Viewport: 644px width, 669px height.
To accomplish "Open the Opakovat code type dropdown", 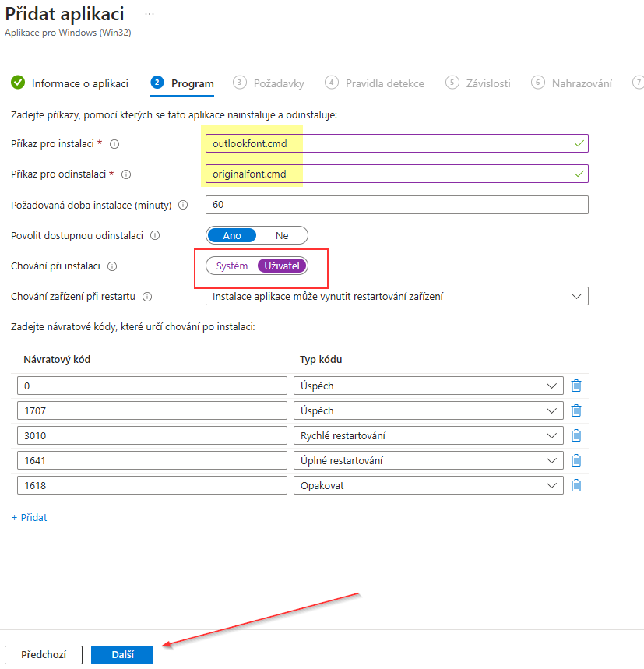I will tap(428, 485).
